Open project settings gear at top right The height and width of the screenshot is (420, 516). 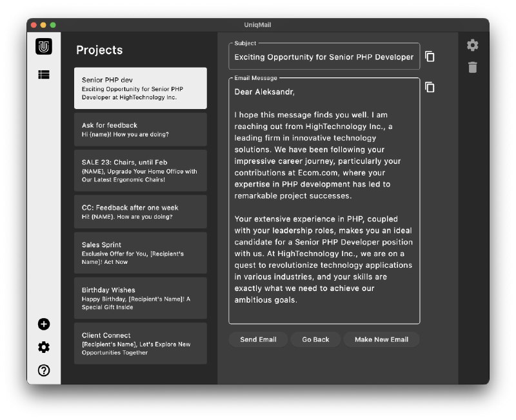pos(473,45)
